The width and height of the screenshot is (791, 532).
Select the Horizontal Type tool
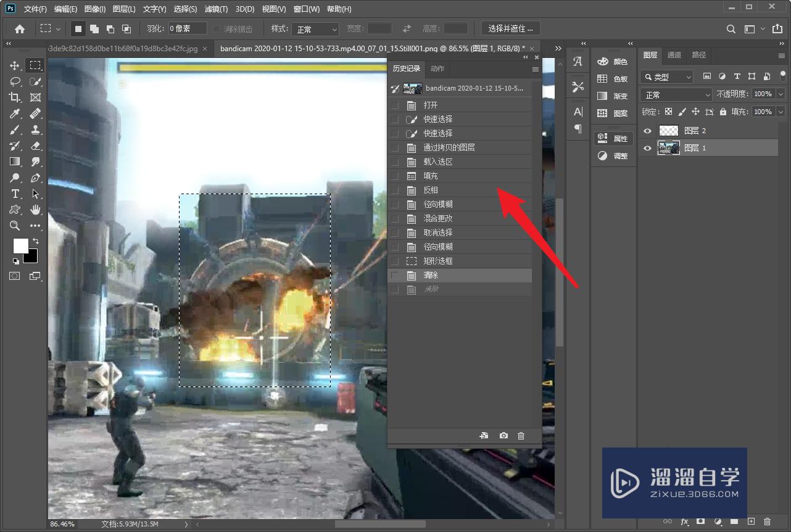pos(15,194)
